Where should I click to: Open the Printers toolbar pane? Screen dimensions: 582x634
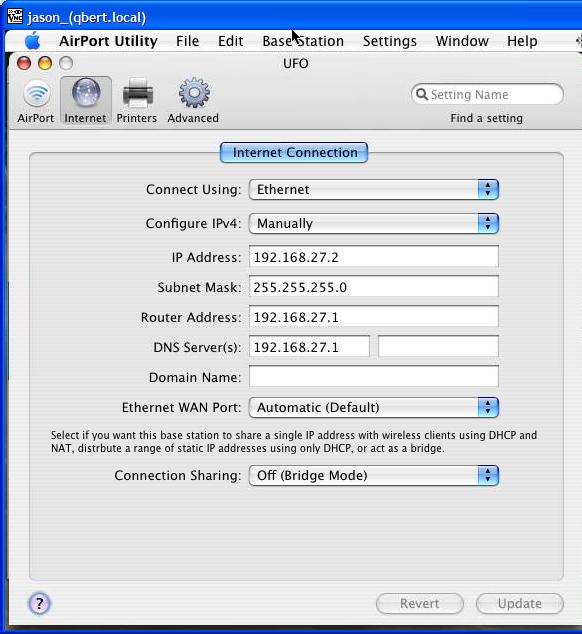[137, 101]
